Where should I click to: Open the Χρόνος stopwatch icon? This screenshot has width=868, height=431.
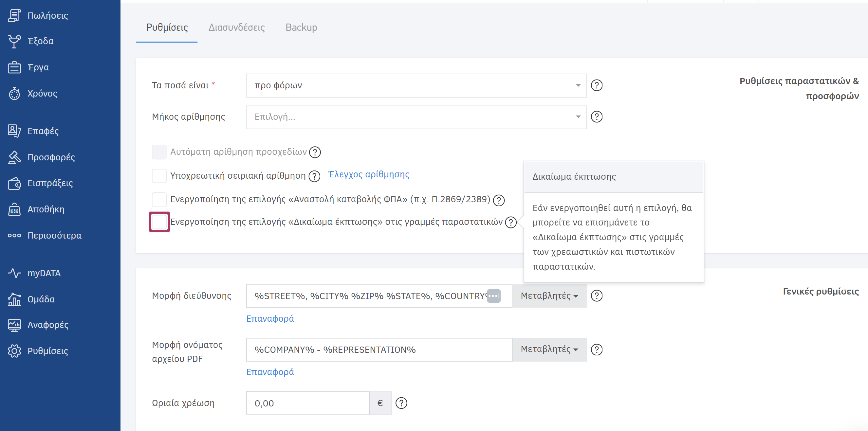click(x=14, y=94)
